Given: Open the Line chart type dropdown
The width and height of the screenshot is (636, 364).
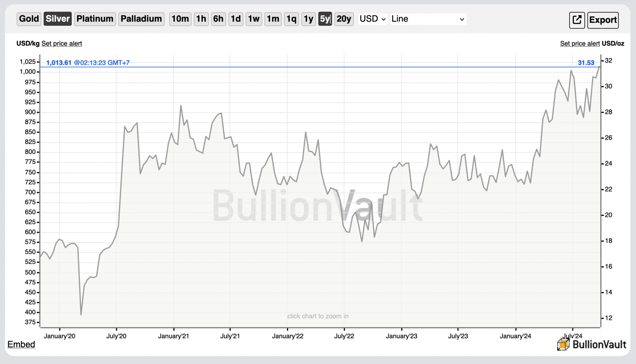Looking at the screenshot, I should click(428, 19).
